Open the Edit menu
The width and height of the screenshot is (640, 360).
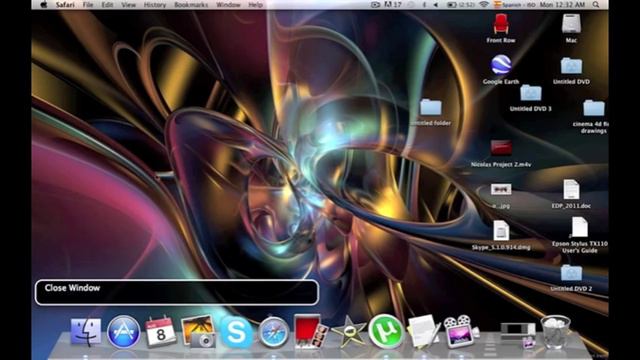pyautogui.click(x=107, y=5)
